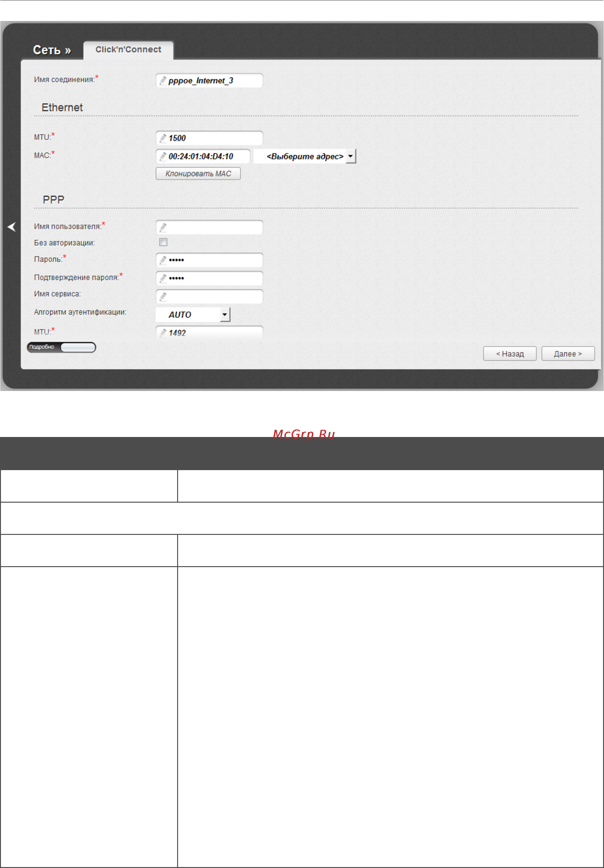Click the pencil icon in connection name field
The width and height of the screenshot is (604, 868).
(x=163, y=80)
